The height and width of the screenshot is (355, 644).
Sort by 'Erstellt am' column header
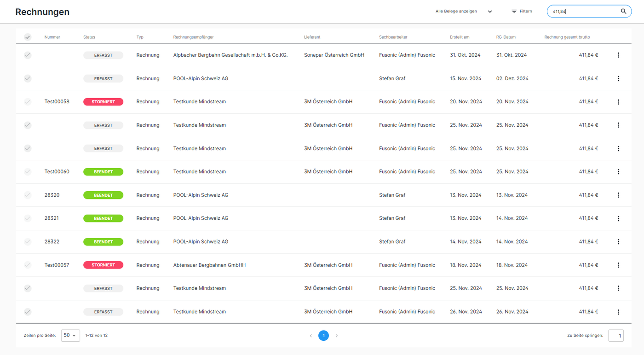click(x=460, y=37)
